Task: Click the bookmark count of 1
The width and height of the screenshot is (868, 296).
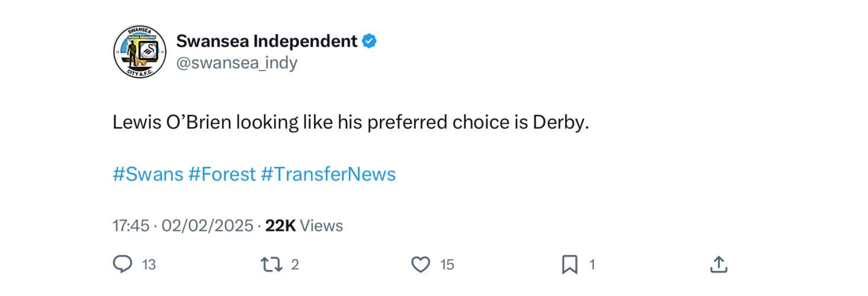Action: click(x=591, y=265)
